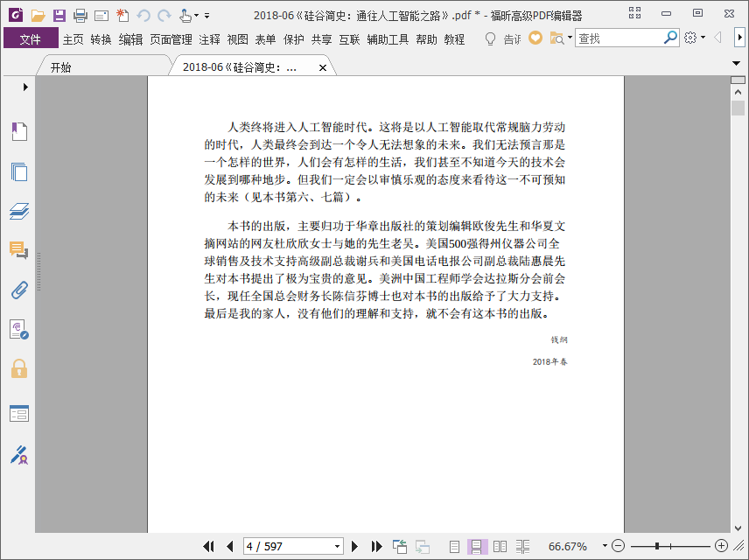Go to the next page

(354, 546)
